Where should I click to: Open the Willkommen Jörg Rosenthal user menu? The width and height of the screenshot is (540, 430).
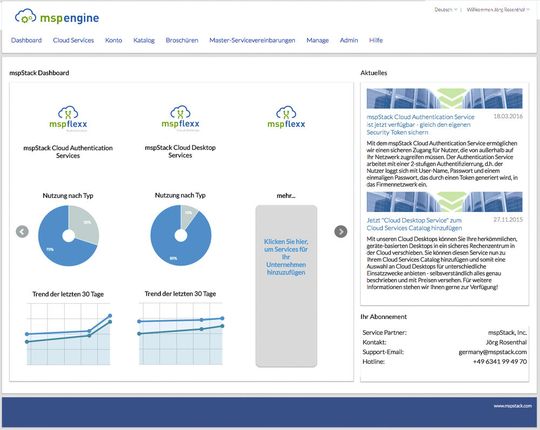click(498, 10)
